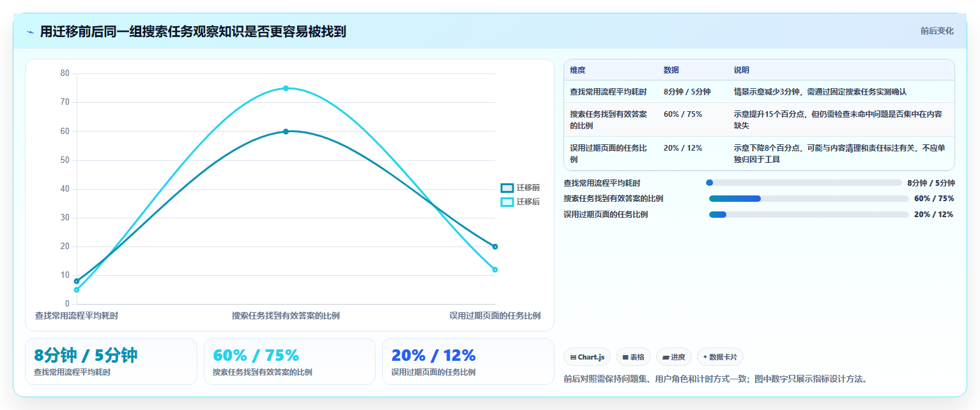Click the Chart.js tag chip

pyautogui.click(x=588, y=357)
